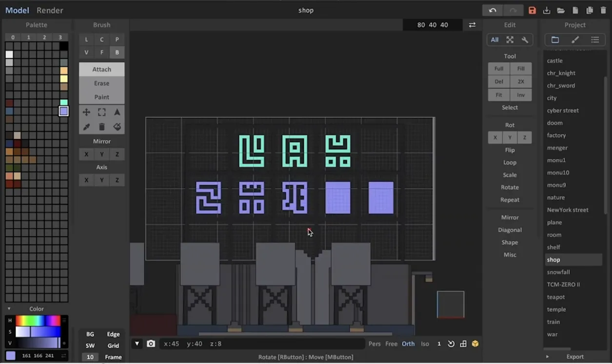Image resolution: width=612 pixels, height=364 pixels.
Task: Click the 2X tool button
Action: tap(521, 82)
